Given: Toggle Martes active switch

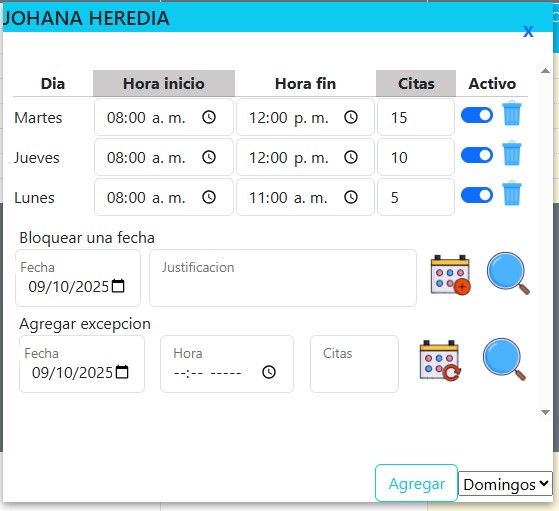Looking at the screenshot, I should pos(477,115).
